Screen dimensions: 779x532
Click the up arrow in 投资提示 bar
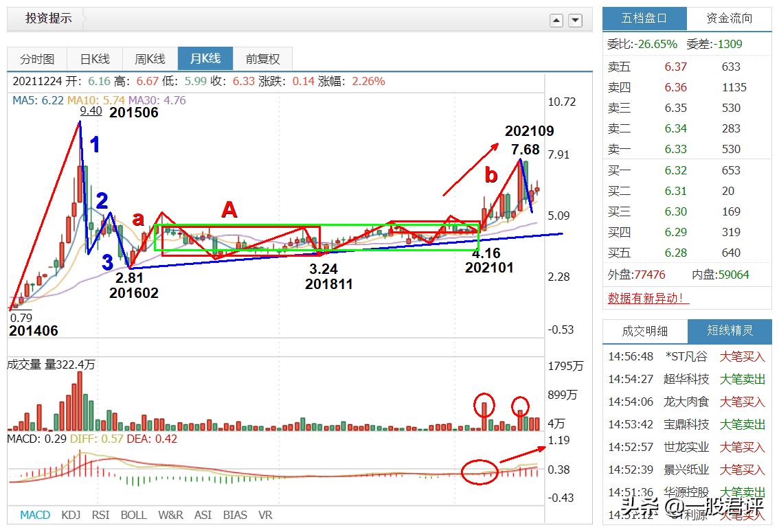click(556, 21)
